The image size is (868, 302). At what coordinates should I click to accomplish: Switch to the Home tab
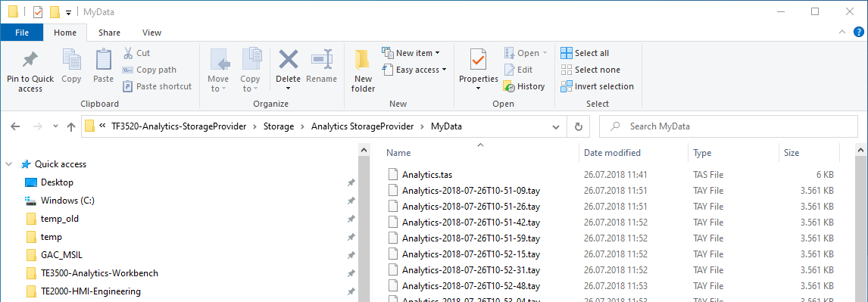(65, 33)
